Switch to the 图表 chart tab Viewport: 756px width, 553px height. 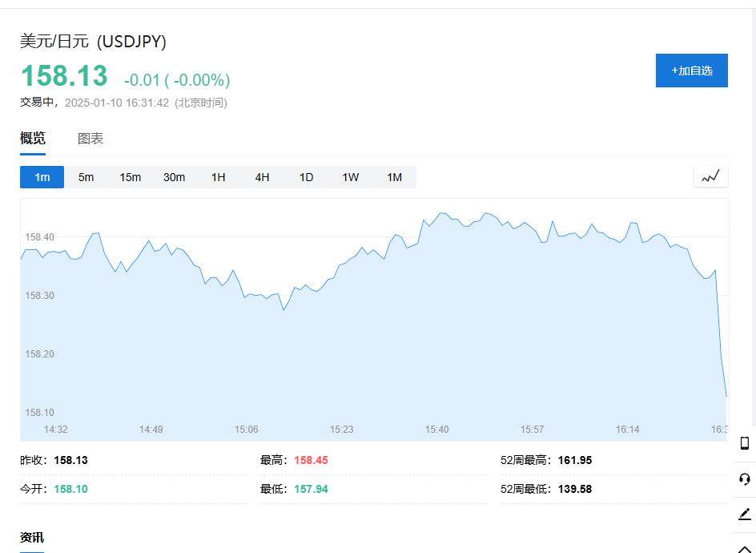90,139
